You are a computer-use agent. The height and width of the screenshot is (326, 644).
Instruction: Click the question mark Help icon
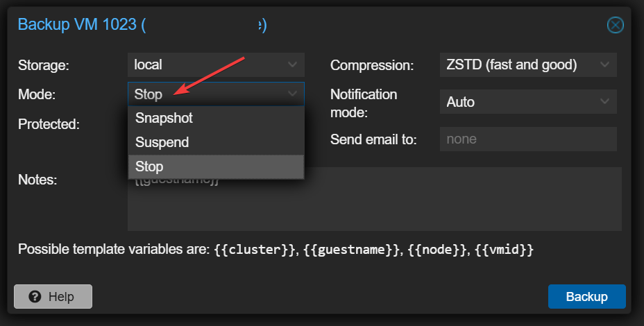tap(35, 297)
